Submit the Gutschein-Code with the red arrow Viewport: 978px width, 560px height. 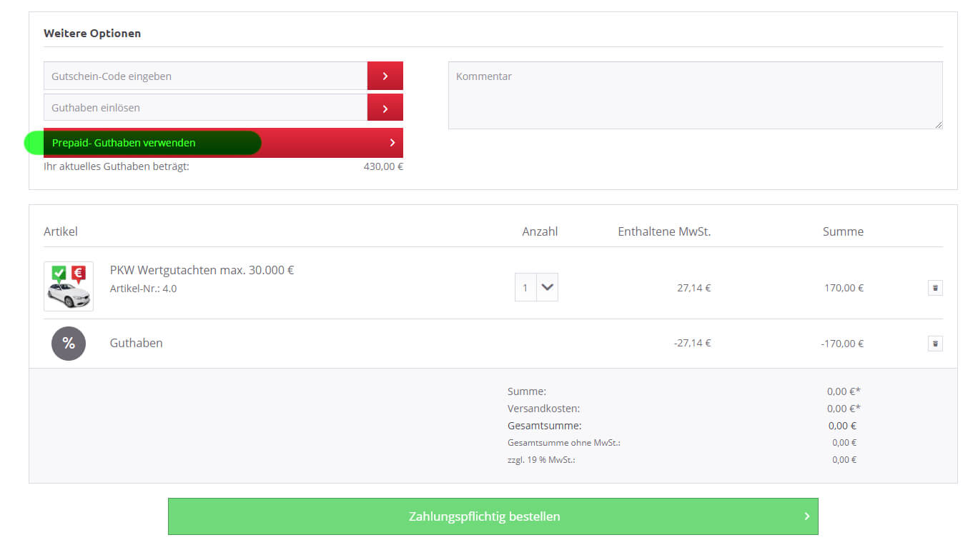tap(385, 76)
